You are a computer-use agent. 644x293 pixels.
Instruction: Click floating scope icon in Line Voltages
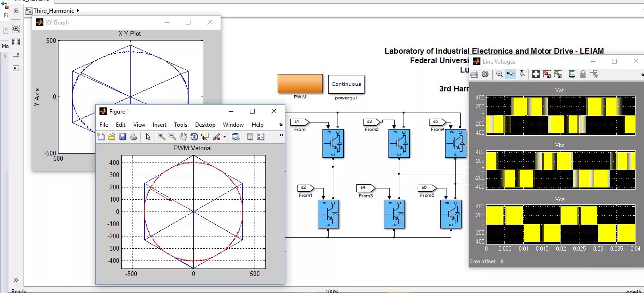tap(572, 74)
